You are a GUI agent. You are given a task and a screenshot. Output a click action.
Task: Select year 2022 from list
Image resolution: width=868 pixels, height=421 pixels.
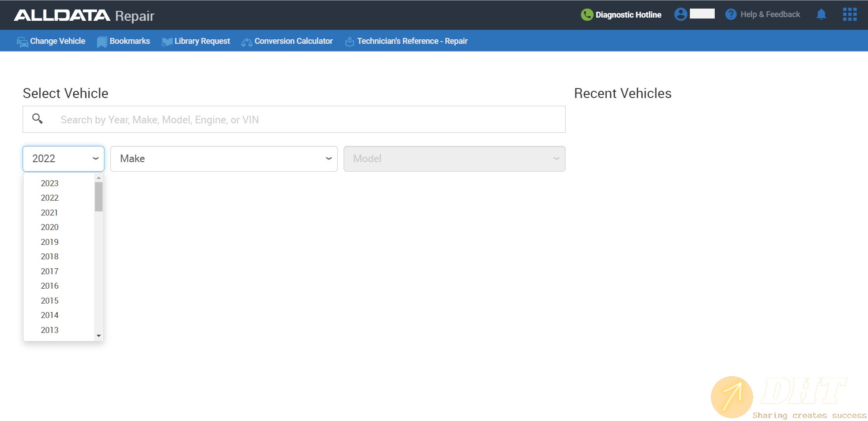click(50, 198)
